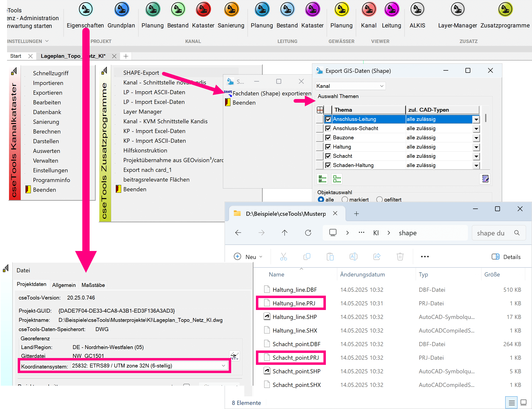Uncheck the Haltung theme checkbox
The image size is (532, 409).
[x=328, y=147]
